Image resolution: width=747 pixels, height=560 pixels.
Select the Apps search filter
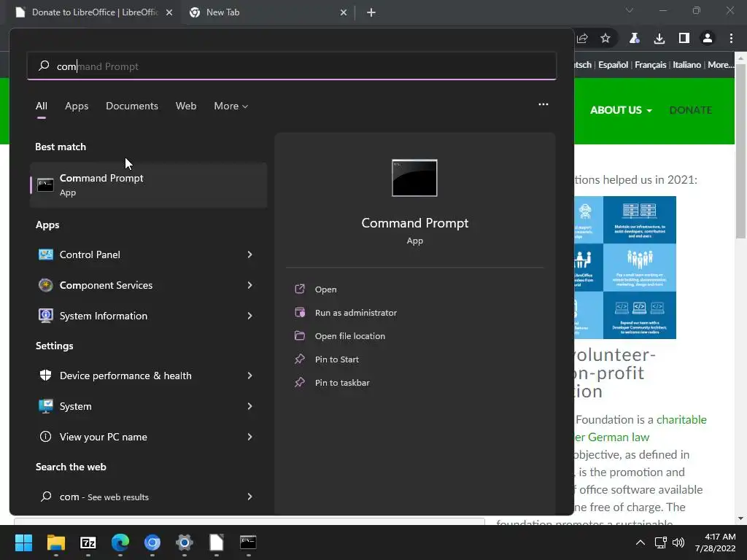tap(77, 106)
